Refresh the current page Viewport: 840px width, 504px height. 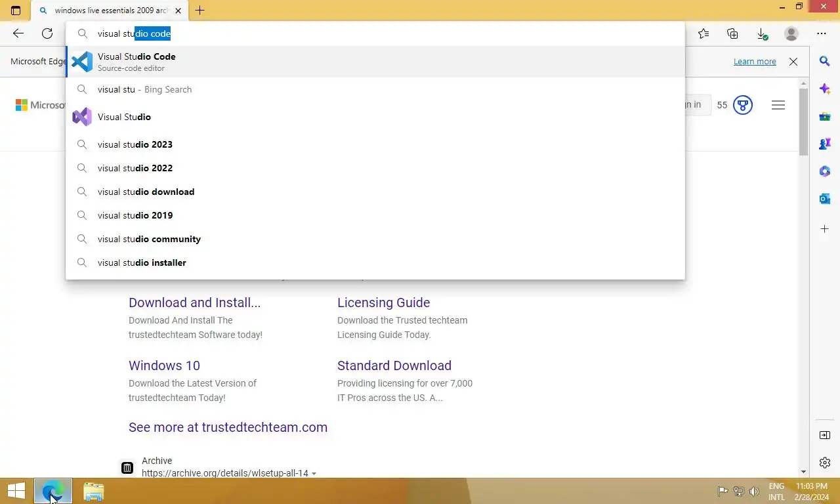point(47,33)
